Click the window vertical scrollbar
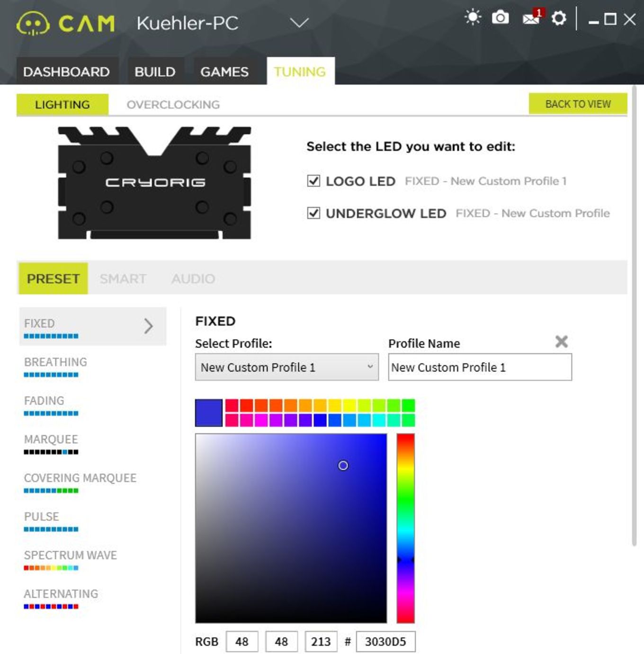 635,316
